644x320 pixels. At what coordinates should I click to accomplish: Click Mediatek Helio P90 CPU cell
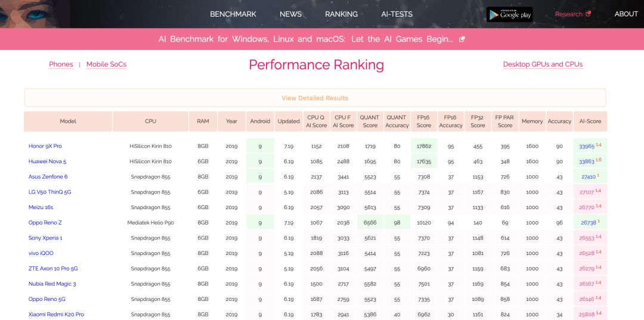(150, 223)
